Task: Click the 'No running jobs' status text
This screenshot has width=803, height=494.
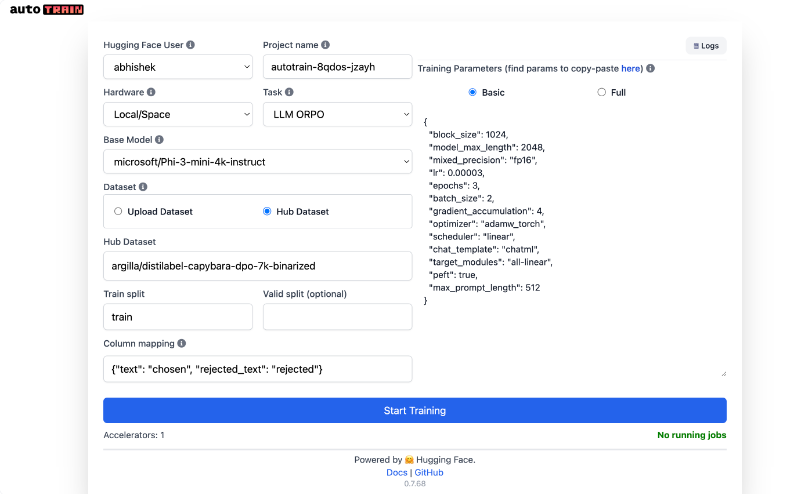Action: point(691,435)
